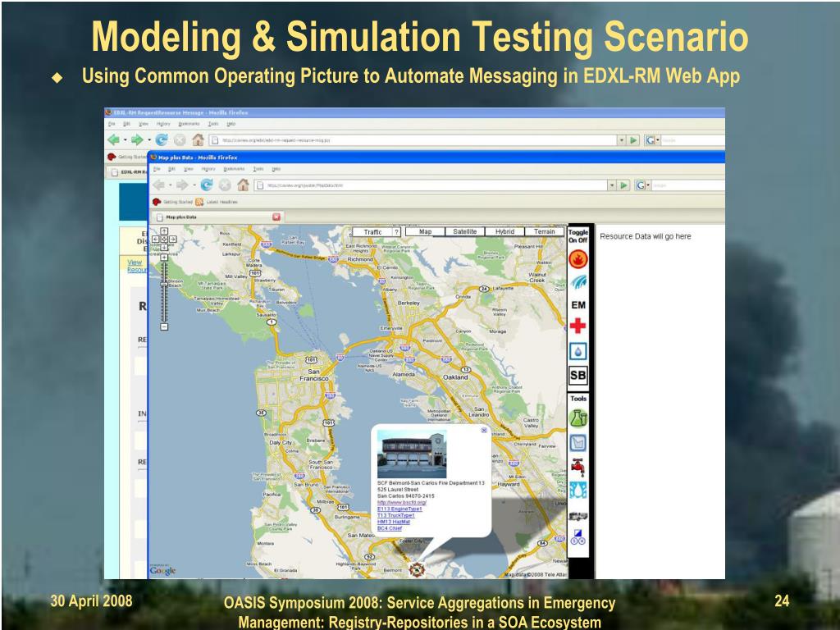Open the BC4 Chief link
This screenshot has width=840, height=630.
coord(390,528)
